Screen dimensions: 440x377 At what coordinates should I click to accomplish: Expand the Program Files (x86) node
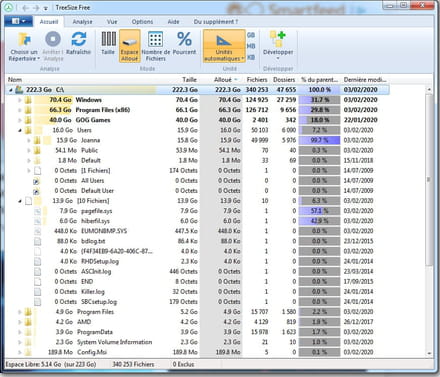pos(20,110)
